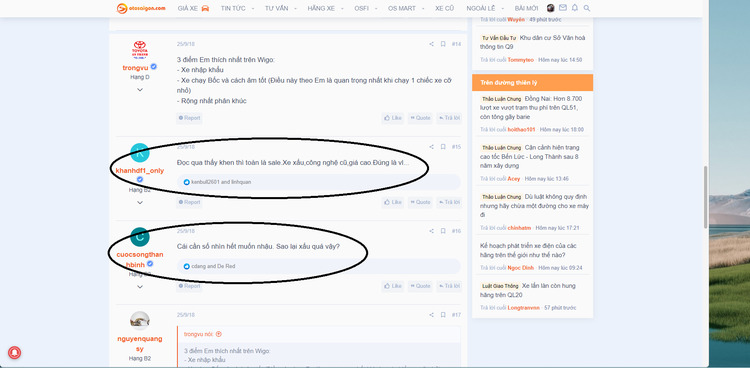Expand cuocsongthanhbinh's user info chevron
Image resolution: width=750 pixels, height=368 pixels.
point(140,287)
